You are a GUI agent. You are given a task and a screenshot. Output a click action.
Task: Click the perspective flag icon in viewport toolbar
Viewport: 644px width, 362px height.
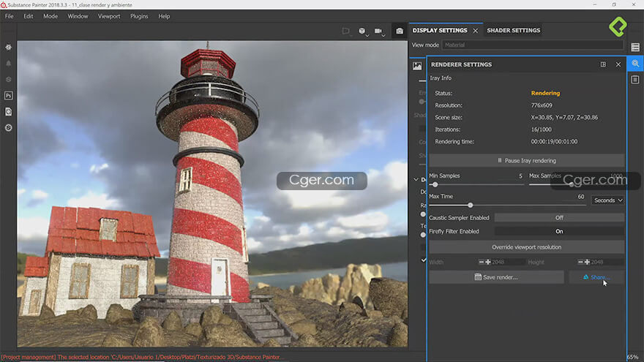click(x=346, y=31)
